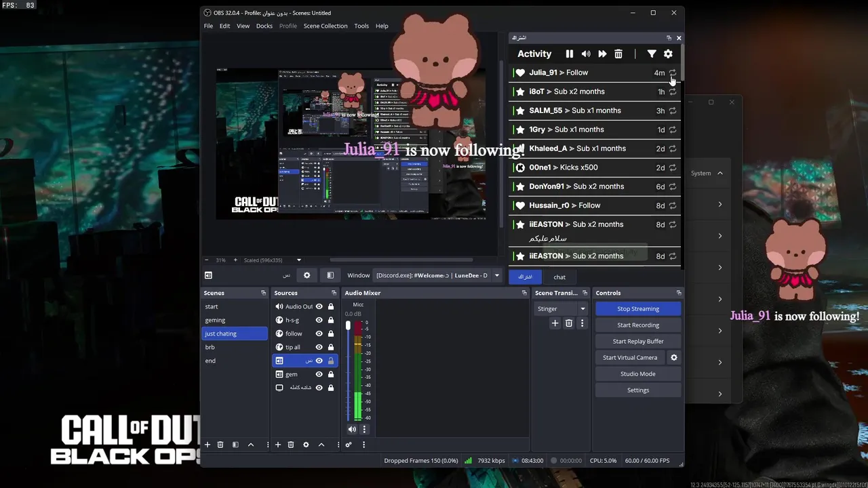Viewport: 868px width, 488px height.
Task: Pause the Activity feed alerts
Action: point(570,54)
